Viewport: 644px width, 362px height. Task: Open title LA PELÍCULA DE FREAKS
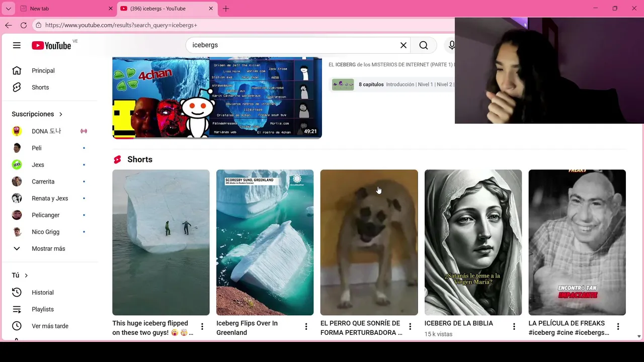coord(569,328)
